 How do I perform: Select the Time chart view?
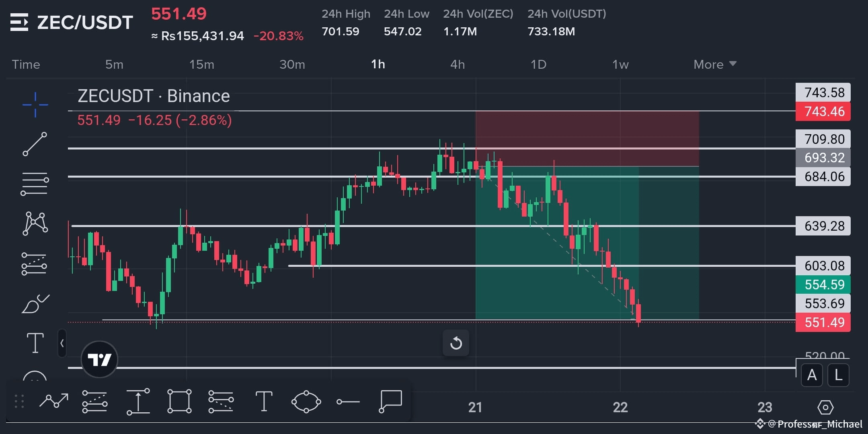[x=26, y=64]
